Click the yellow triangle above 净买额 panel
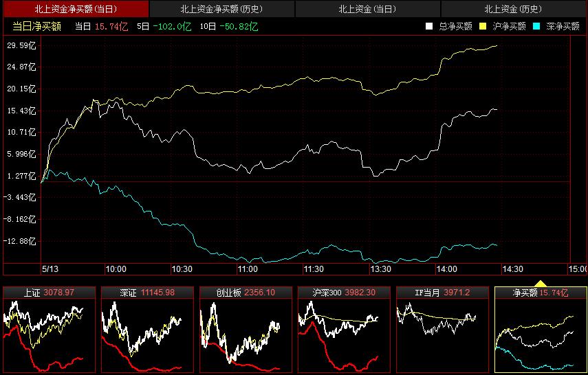The width and height of the screenshot is (588, 375). click(x=541, y=282)
